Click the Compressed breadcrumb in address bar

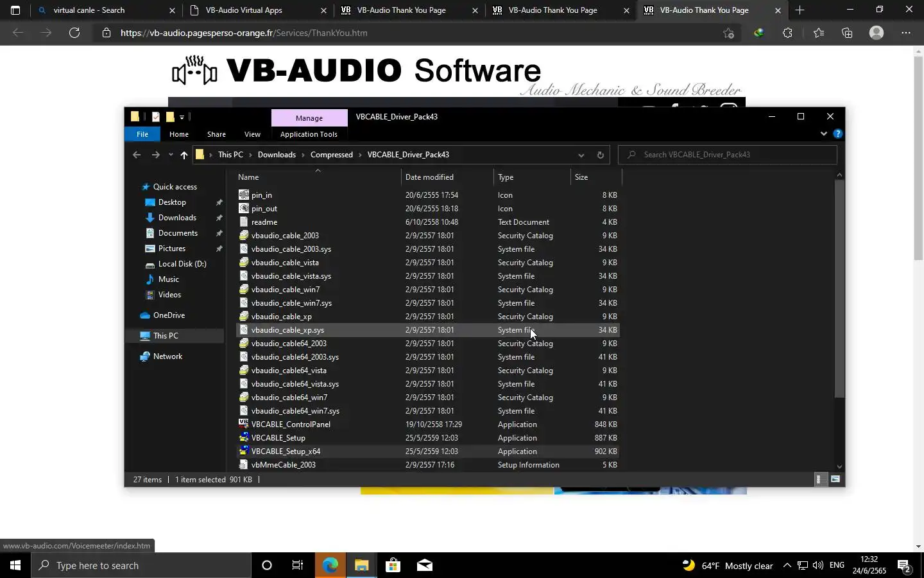point(331,155)
